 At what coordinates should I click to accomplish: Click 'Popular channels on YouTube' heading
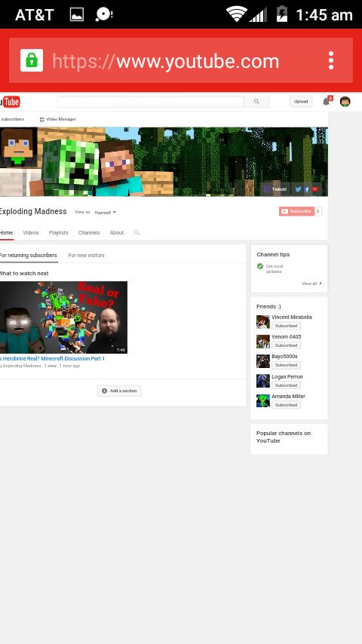tap(284, 437)
